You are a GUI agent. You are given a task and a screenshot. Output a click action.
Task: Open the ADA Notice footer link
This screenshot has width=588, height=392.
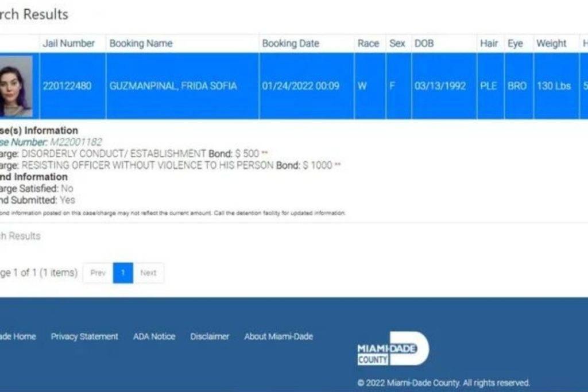coord(154,336)
